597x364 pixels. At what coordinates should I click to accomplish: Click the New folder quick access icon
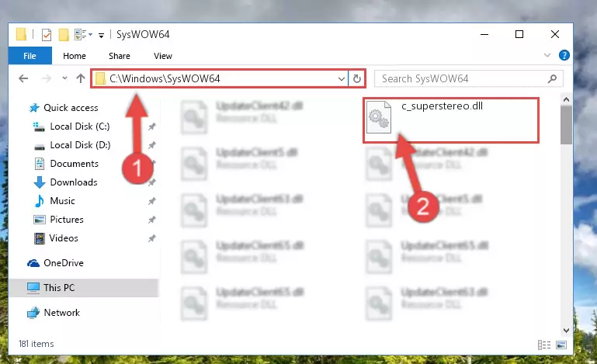click(x=64, y=35)
